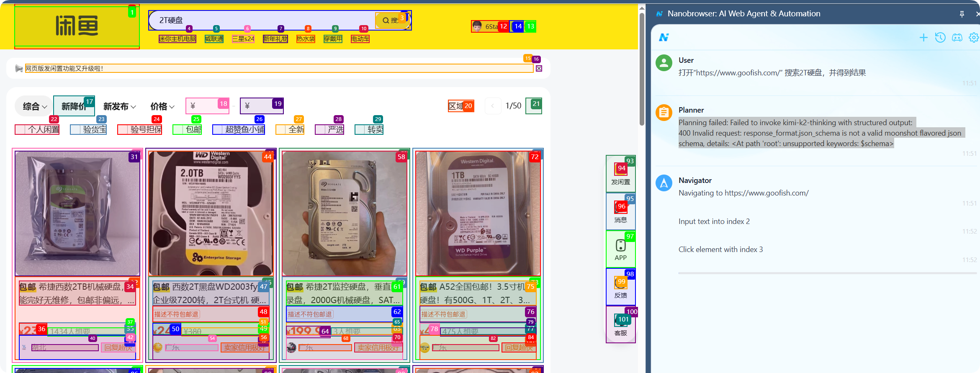
Task: Open the WD Purple 1TB product image
Action: click(478, 213)
